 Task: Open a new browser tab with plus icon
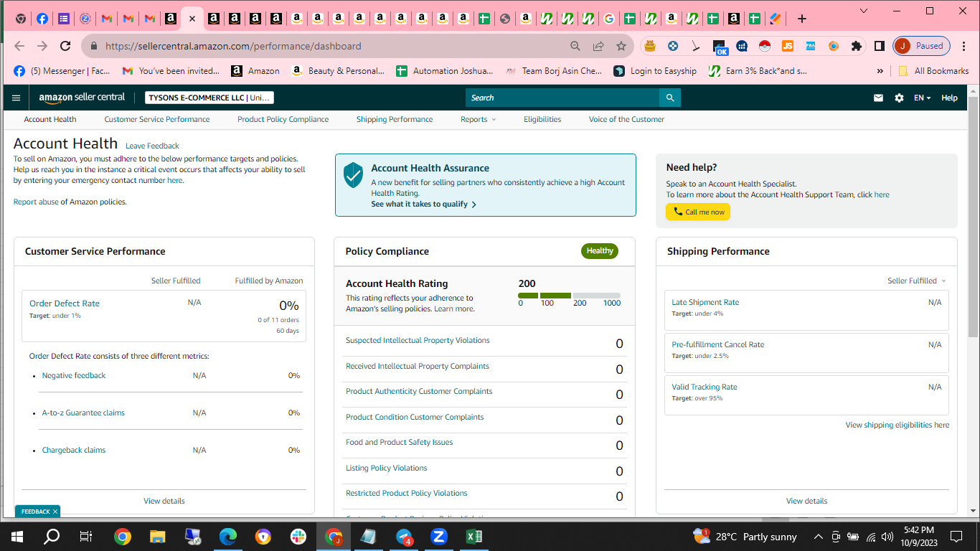(802, 19)
